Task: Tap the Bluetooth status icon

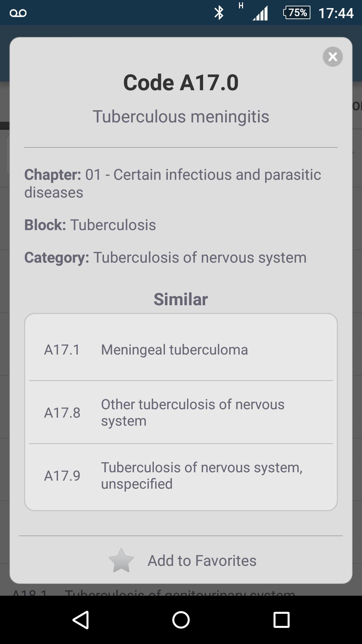Action: pos(219,13)
